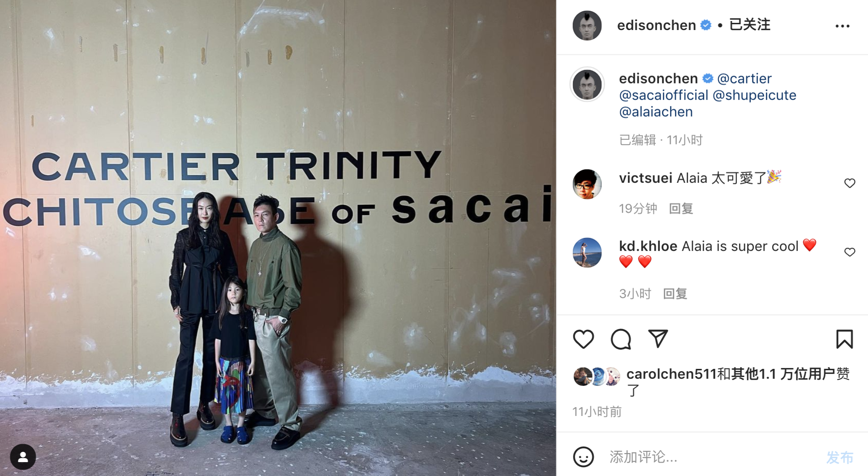
Task: Open edisonchen profile avatar in header
Action: (587, 26)
